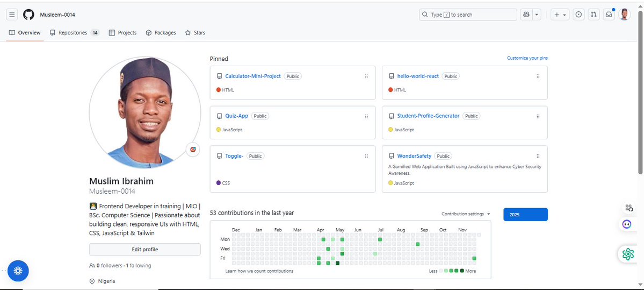Viewport: 644px width, 290px height.
Task: Click the 53 contributions in the last year heading
Action: pyautogui.click(x=252, y=213)
